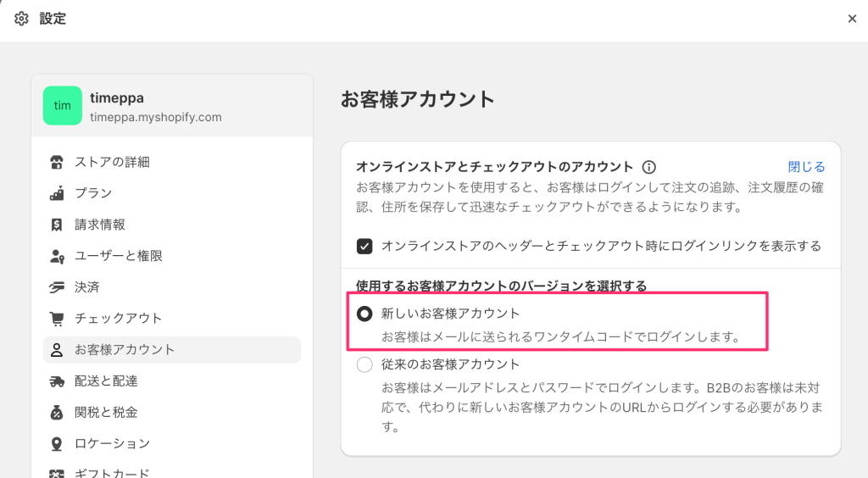Click the taxes and duties icon

tap(57, 413)
